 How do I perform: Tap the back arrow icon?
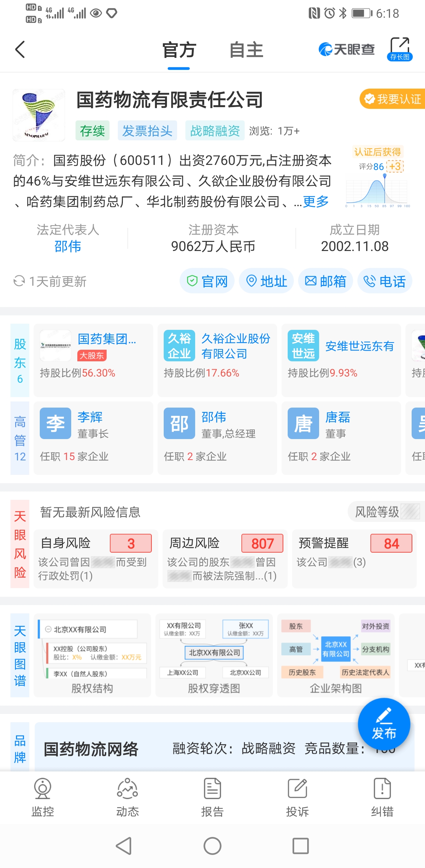pos(20,49)
